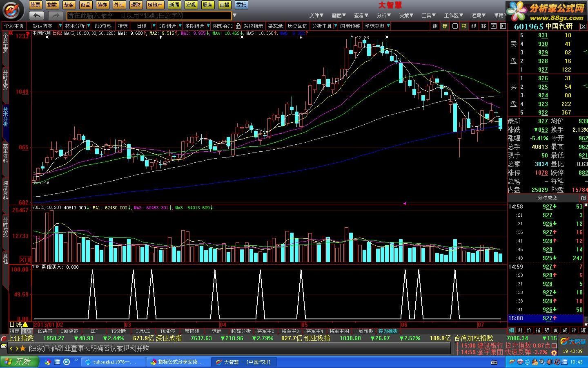Open the 外汇 category
Image resolution: width=588 pixels, height=368 pixels.
tap(119, 4)
